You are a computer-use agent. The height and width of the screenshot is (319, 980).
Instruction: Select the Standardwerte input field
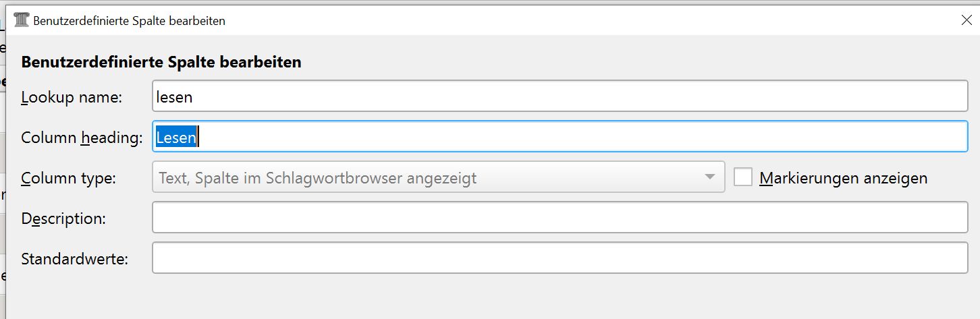[x=560, y=258]
